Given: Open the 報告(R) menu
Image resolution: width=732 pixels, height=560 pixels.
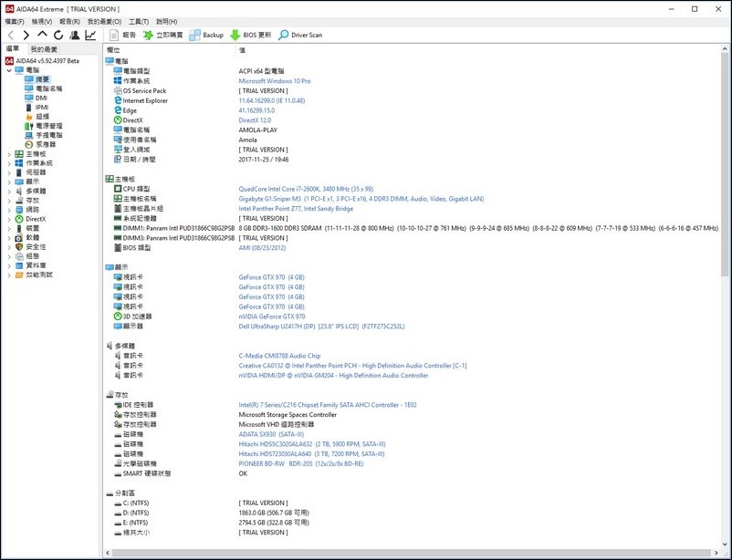Looking at the screenshot, I should tap(69, 22).
